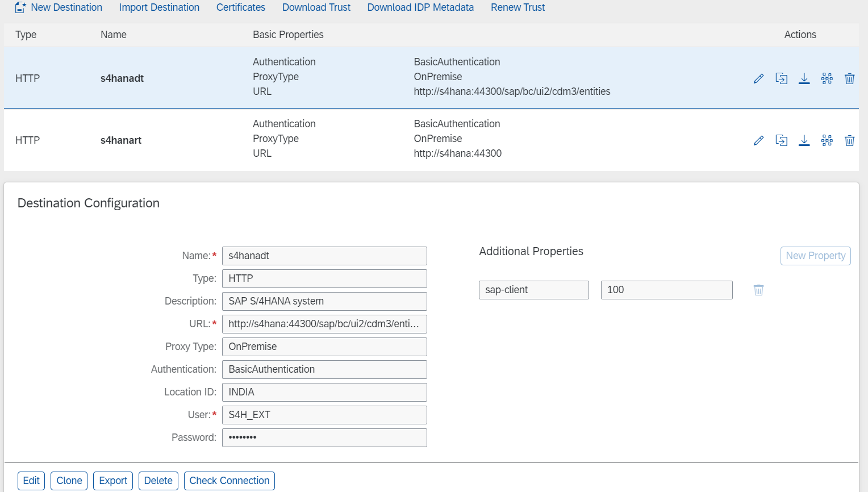Check s4hanart connection via row icon
This screenshot has width=868, height=492.
point(827,140)
